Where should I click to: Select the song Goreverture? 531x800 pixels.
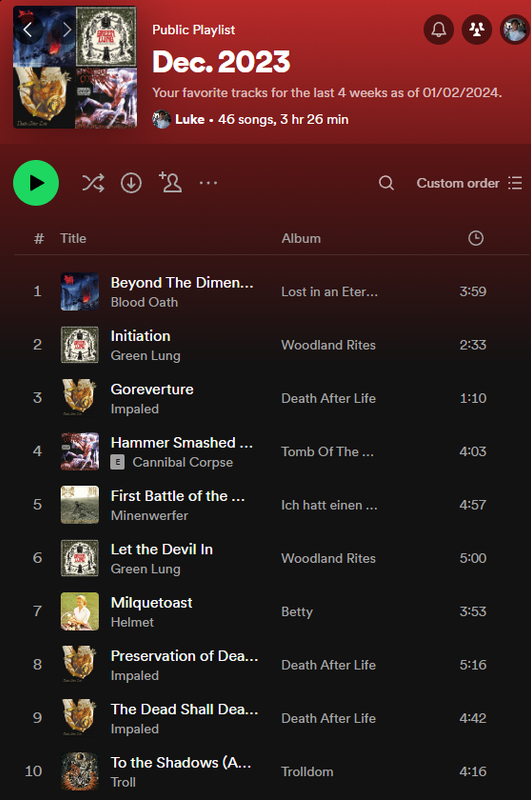(x=152, y=389)
